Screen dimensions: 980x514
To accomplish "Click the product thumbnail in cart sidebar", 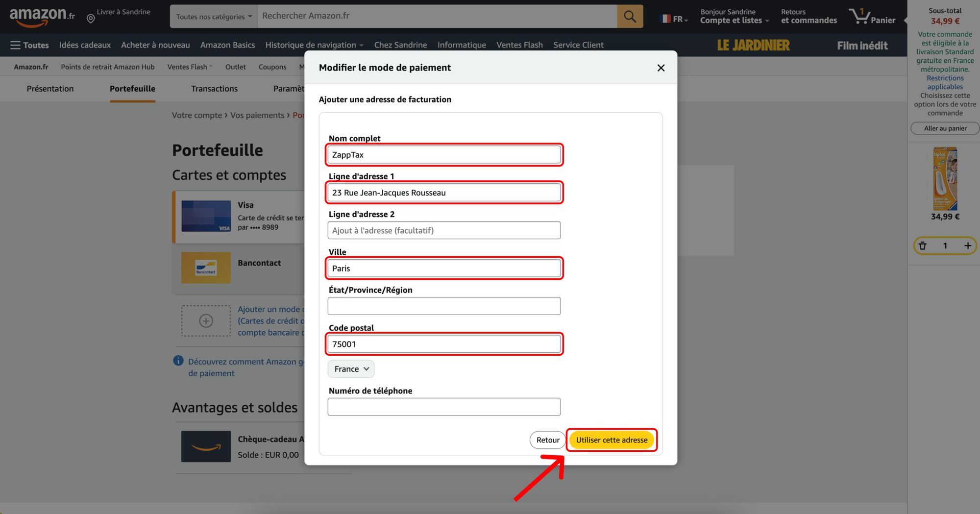I will [945, 179].
